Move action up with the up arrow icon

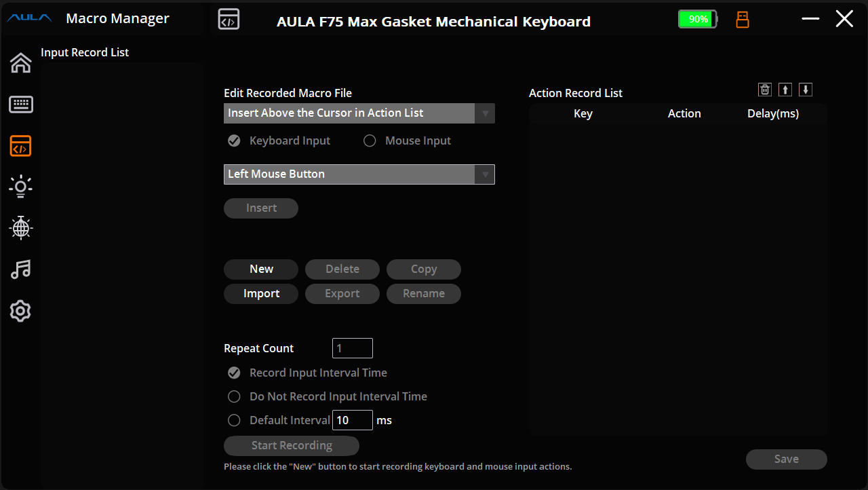point(785,90)
